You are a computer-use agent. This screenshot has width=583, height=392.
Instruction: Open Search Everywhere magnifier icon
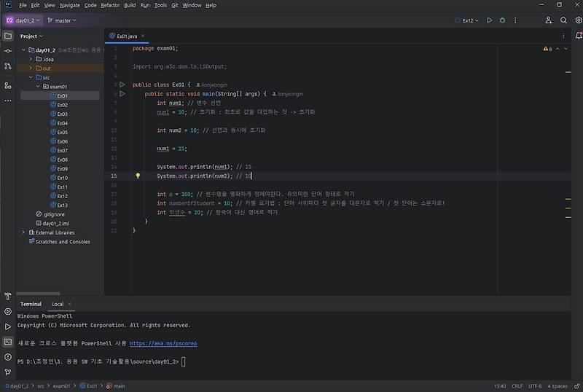[x=563, y=20]
